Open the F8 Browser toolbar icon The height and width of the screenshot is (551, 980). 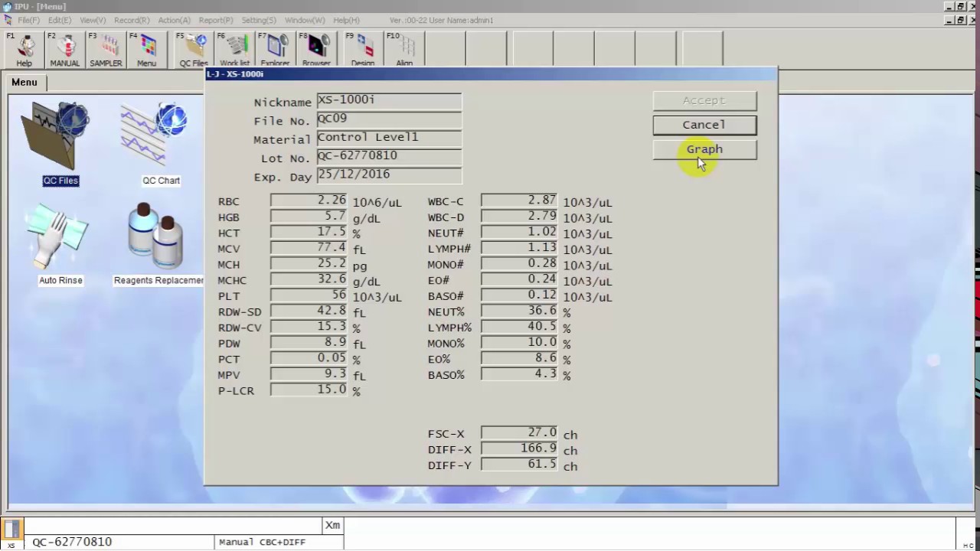(316, 50)
